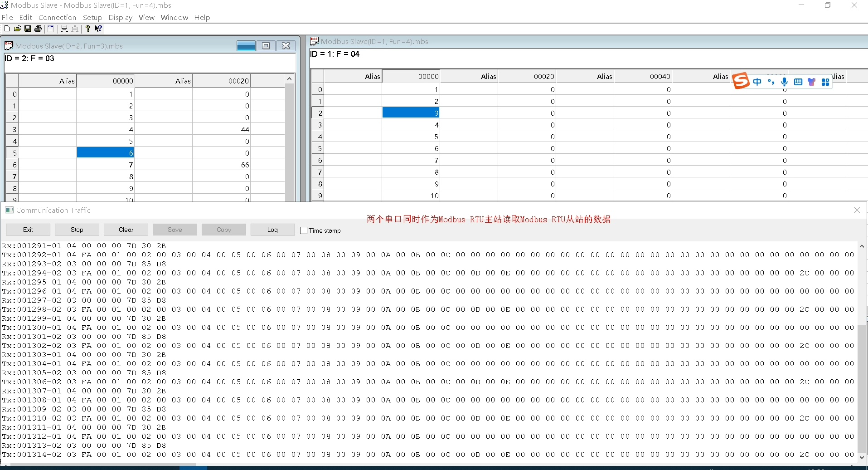Click the New document toolbar icon

[x=7, y=29]
